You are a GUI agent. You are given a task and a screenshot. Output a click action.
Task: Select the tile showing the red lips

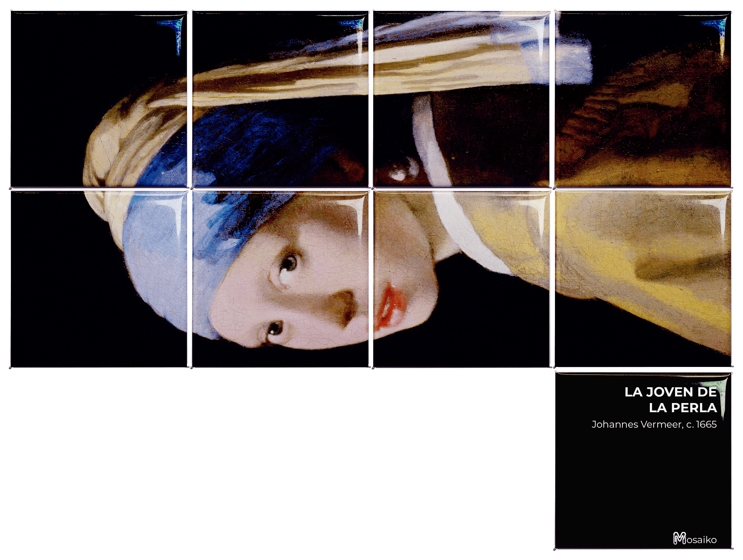click(x=462, y=279)
